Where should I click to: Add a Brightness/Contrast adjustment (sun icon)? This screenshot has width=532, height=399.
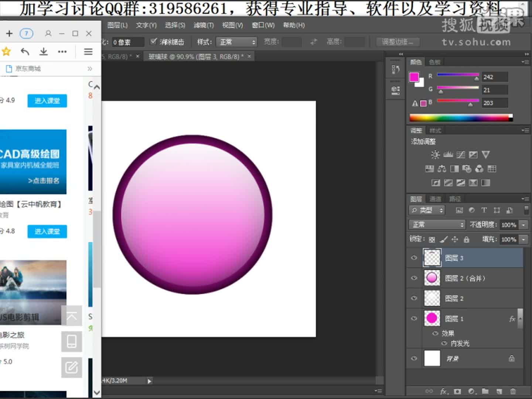pos(435,155)
